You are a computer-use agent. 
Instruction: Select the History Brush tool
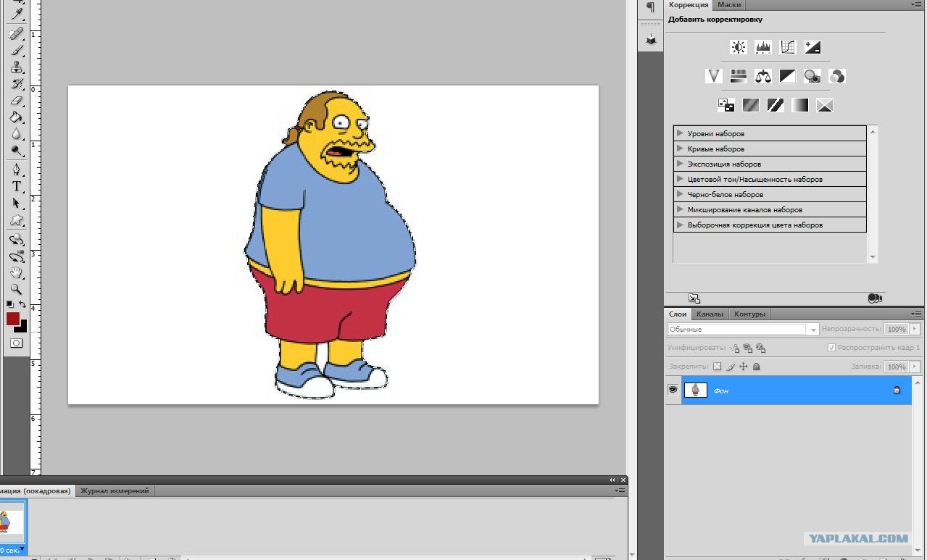pyautogui.click(x=17, y=84)
